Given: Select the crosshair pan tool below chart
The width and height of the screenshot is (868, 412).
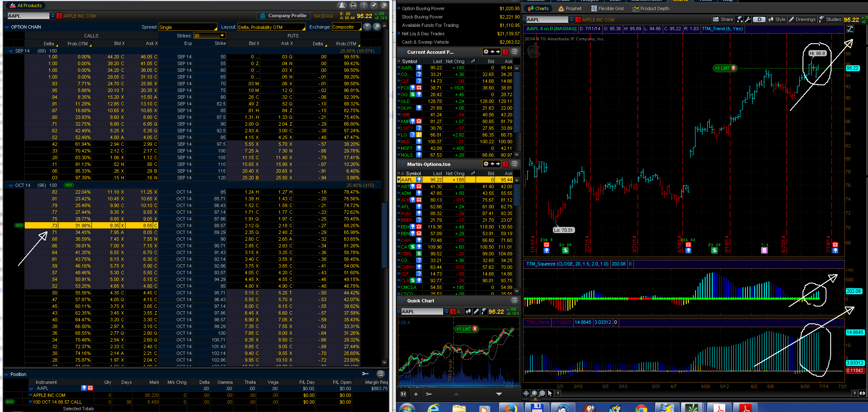Looking at the screenshot, I should coord(526,393).
